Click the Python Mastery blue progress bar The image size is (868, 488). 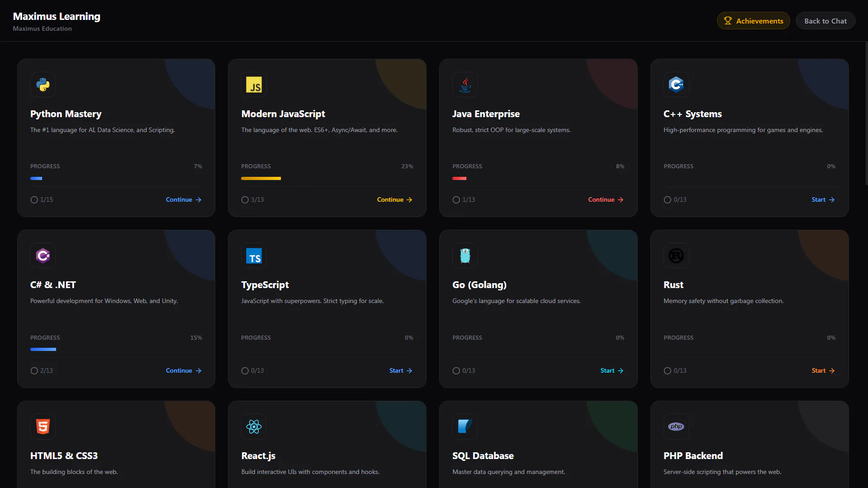[x=36, y=178]
